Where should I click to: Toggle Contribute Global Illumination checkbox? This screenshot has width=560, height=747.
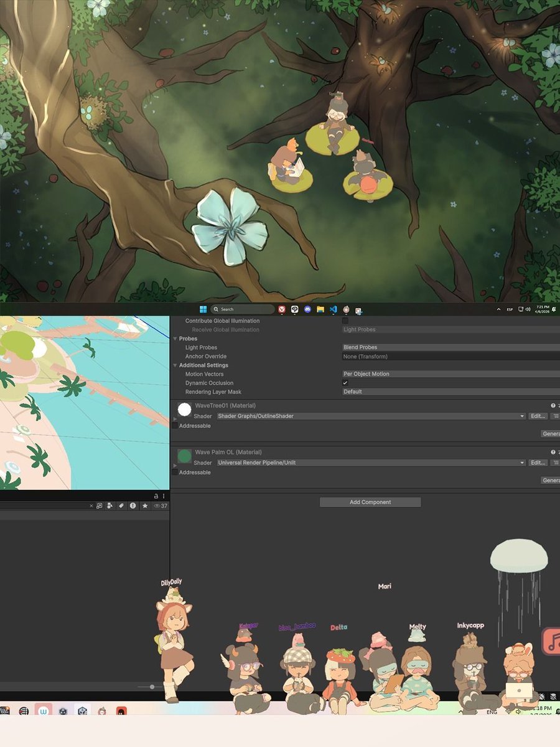pos(345,321)
